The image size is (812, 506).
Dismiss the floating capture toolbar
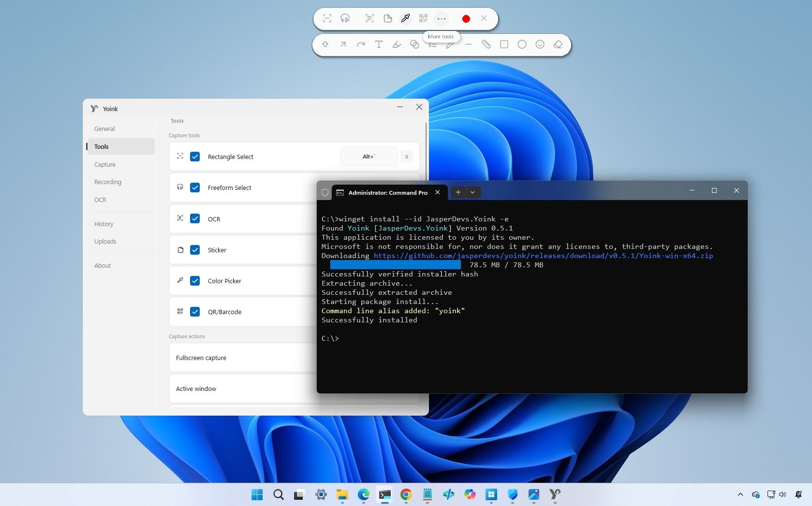click(x=484, y=18)
